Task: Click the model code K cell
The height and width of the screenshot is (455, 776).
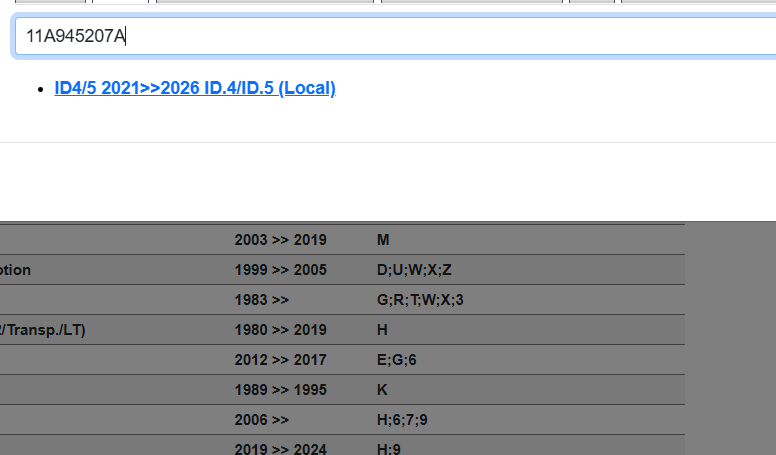Action: coord(382,390)
